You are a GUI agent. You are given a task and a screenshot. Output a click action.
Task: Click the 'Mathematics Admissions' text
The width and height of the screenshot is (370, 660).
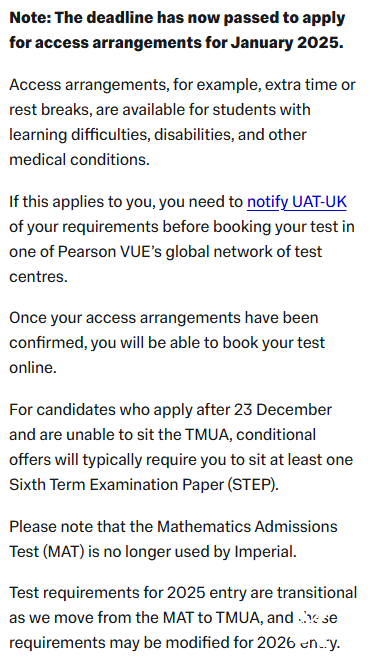coord(248,527)
